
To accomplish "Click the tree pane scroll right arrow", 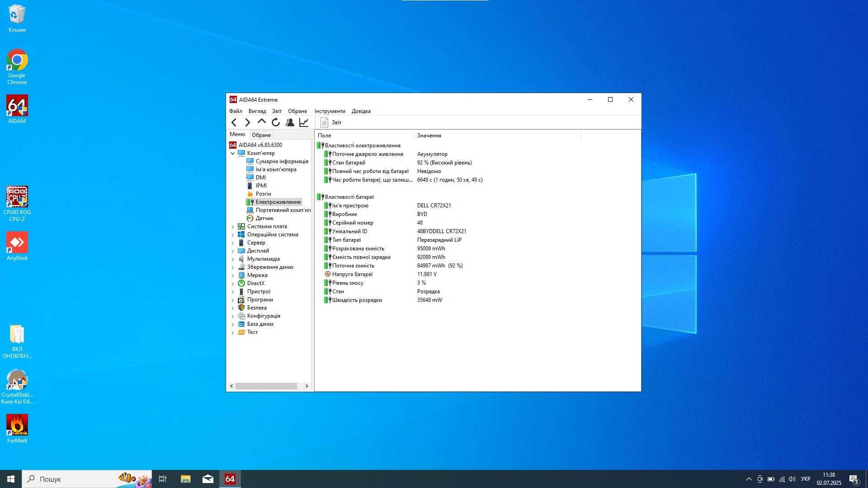I will 307,386.
